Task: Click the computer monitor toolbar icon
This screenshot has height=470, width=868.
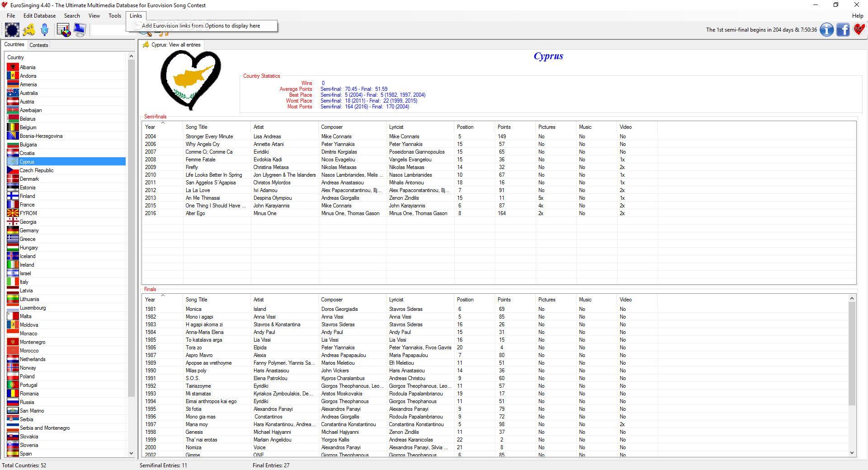Action: 80,30
